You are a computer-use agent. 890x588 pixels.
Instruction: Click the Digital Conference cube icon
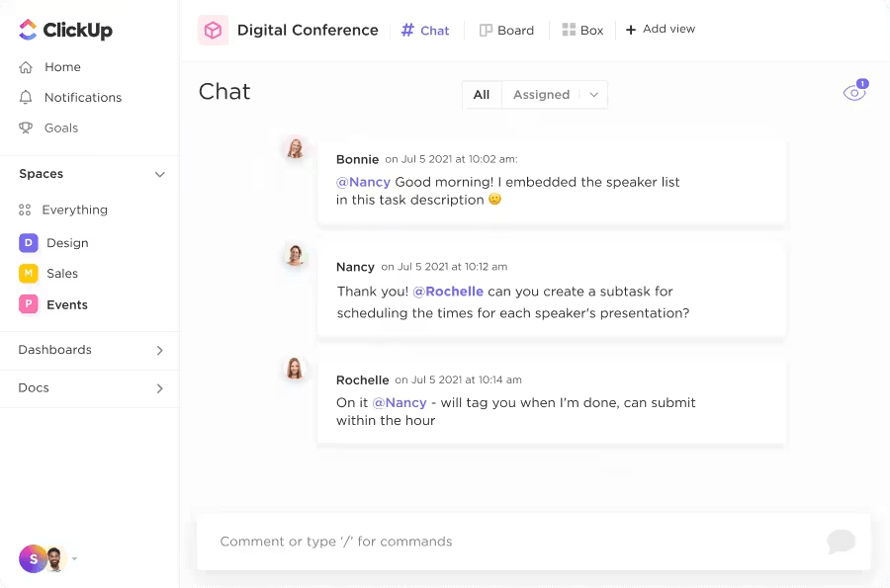(x=213, y=31)
